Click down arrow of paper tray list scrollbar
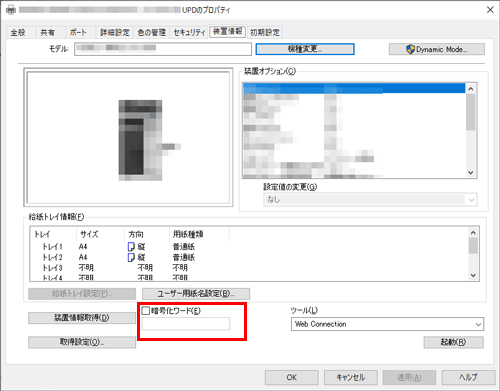 473,275
